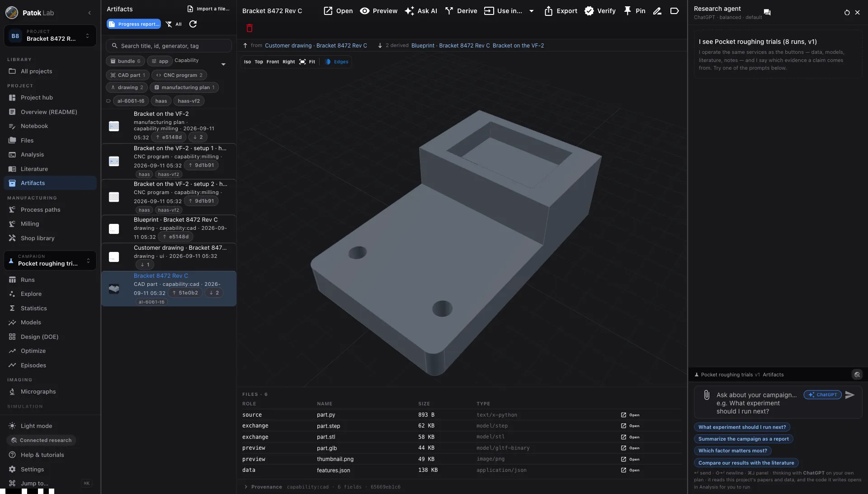Verify the artifact with checkmark badge
868x494 pixels.
600,11
